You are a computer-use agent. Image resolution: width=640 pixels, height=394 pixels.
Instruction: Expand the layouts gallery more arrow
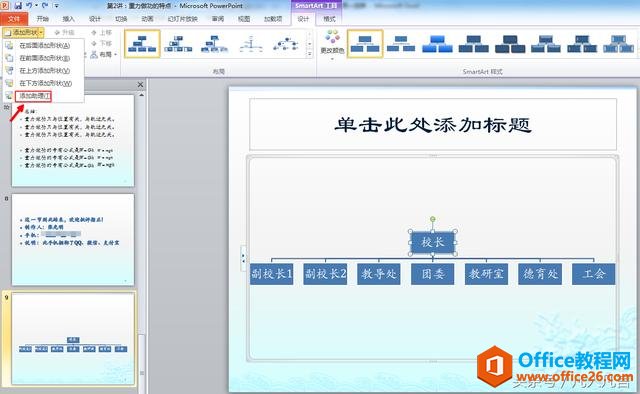coord(310,54)
